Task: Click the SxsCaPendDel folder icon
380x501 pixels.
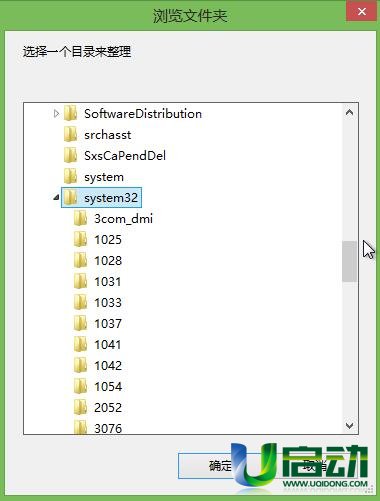Action: [x=71, y=155]
